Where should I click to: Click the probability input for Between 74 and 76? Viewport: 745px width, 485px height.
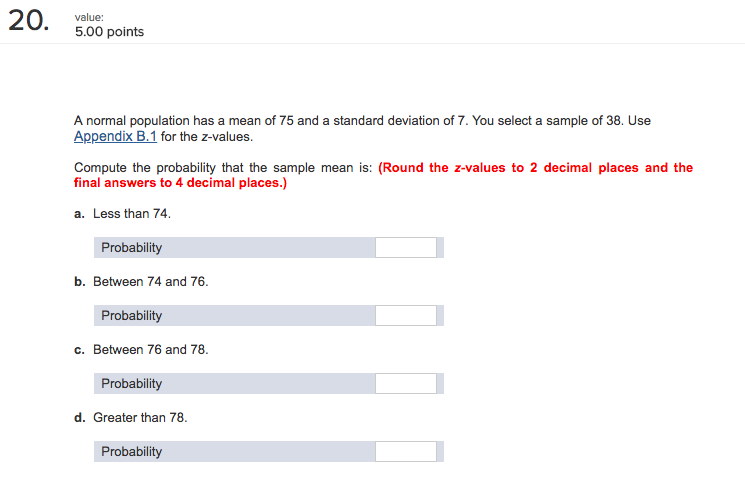coord(406,315)
